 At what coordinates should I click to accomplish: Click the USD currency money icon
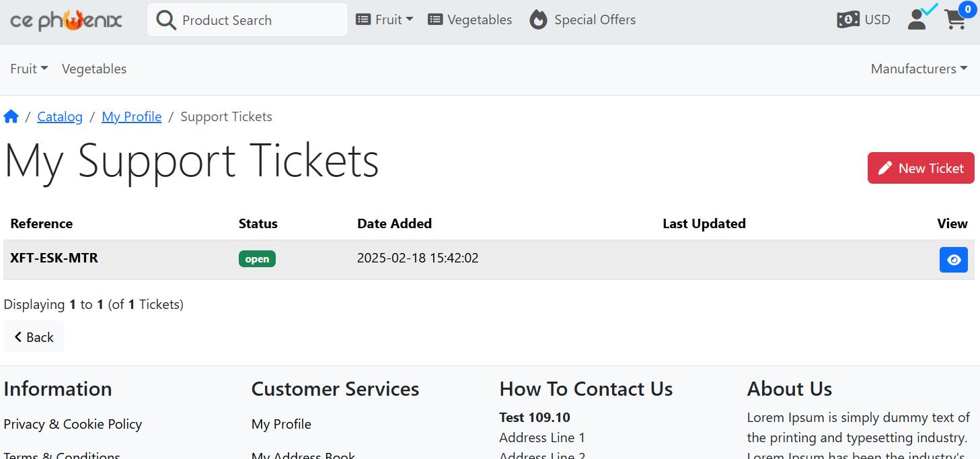(847, 20)
